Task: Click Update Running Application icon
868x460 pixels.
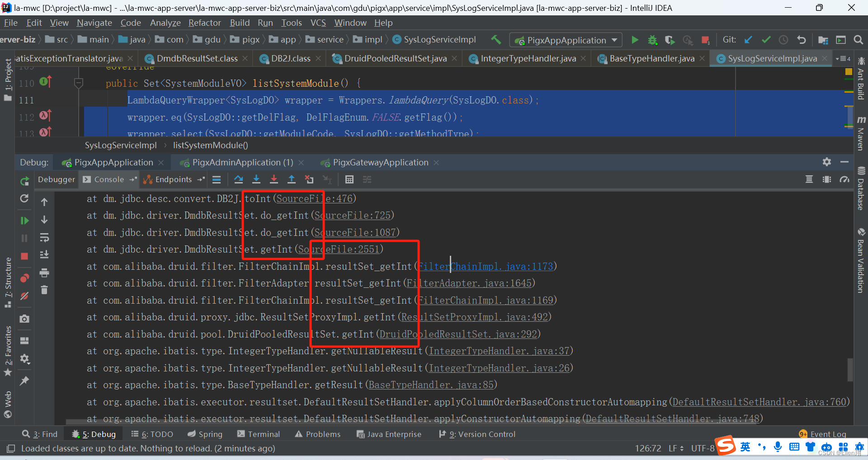Action: [x=24, y=198]
